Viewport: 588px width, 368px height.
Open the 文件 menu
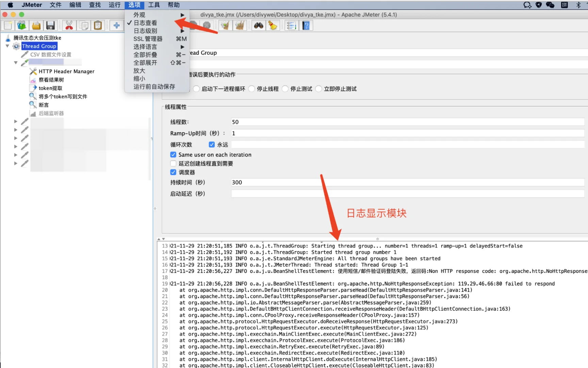[x=55, y=5]
